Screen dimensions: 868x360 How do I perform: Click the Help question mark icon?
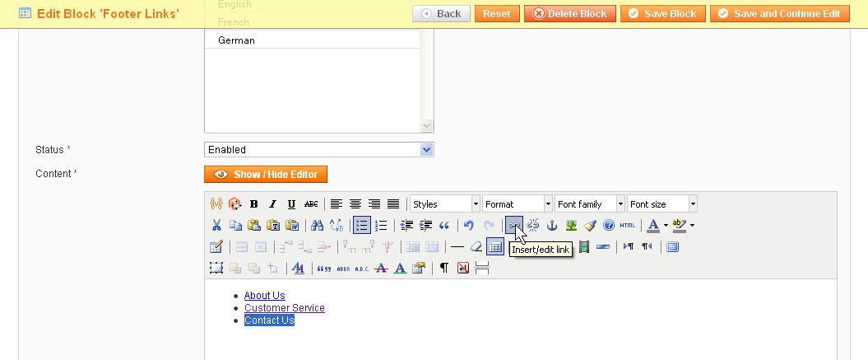(x=608, y=225)
